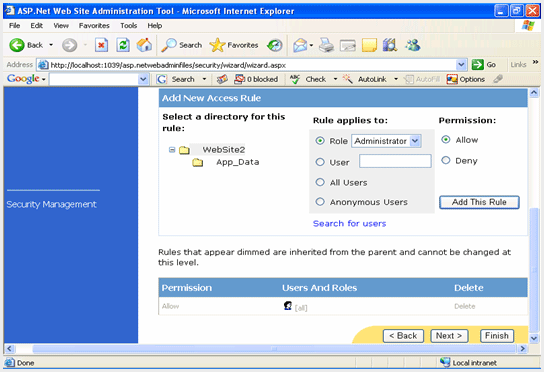
Task: Select the App_Data folder icon
Action: click(198, 162)
